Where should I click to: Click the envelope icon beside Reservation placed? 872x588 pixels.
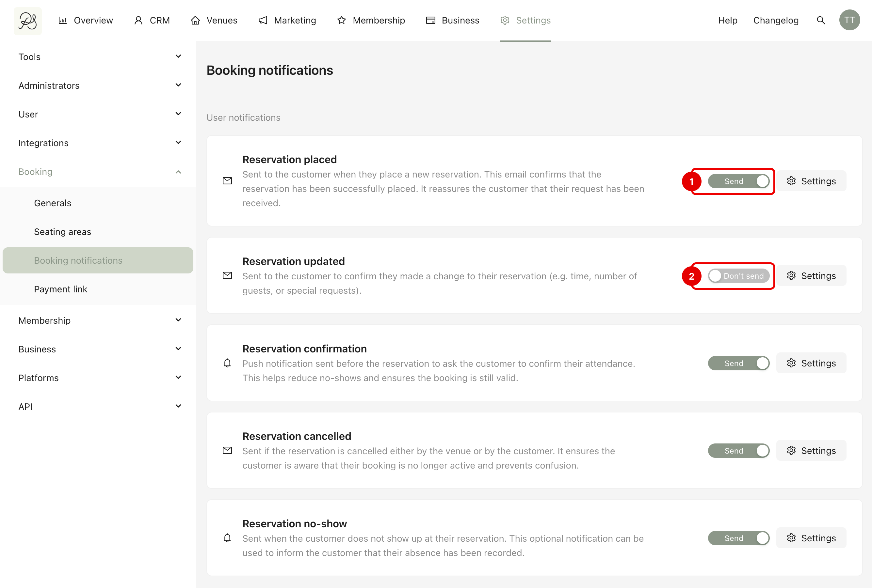(227, 181)
